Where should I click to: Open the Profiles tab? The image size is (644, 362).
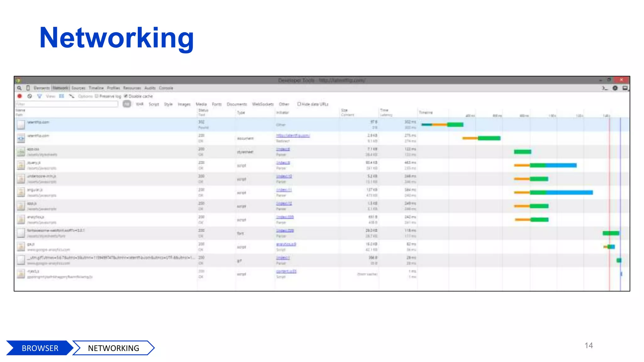[x=114, y=88]
